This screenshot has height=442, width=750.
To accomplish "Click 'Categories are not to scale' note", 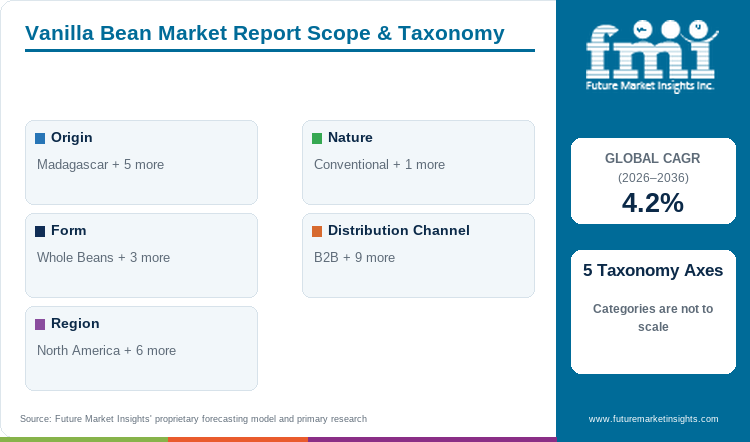I will tap(653, 318).
